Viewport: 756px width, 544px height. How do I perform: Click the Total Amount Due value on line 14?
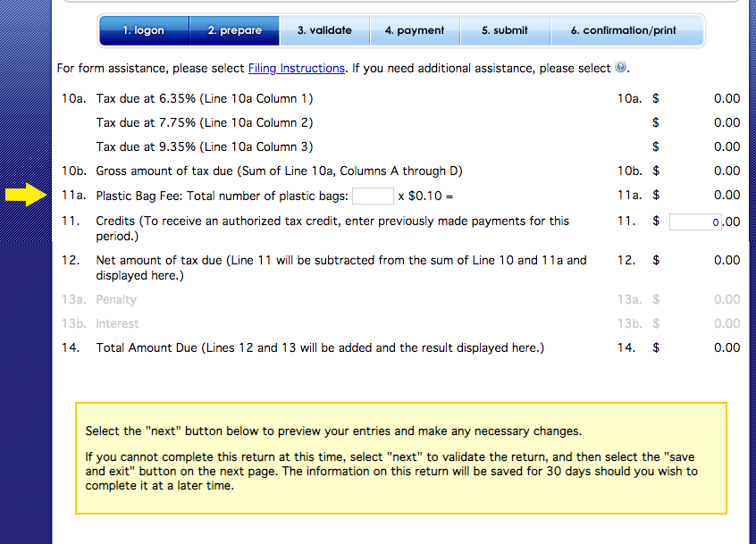[727, 348]
